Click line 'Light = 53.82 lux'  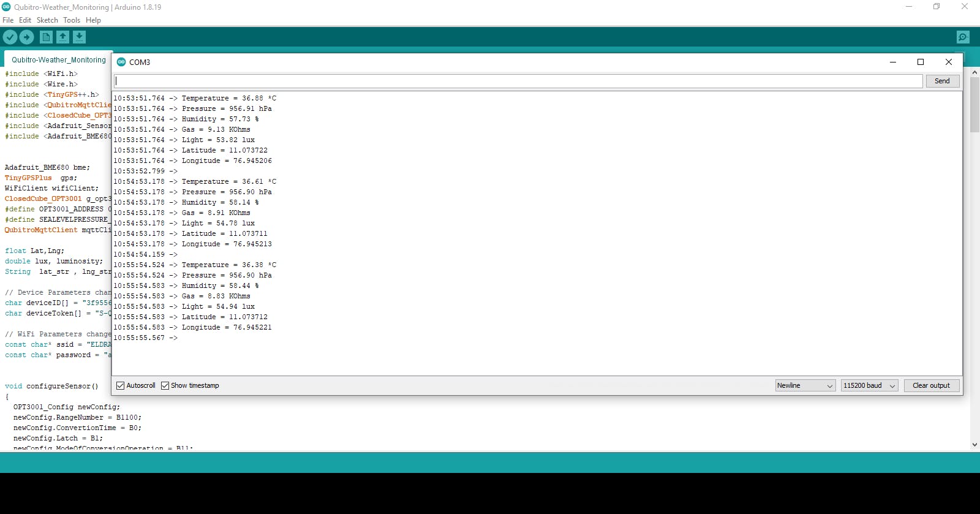click(218, 140)
